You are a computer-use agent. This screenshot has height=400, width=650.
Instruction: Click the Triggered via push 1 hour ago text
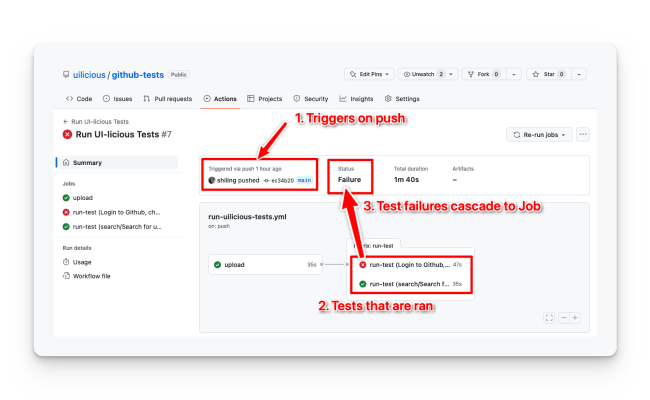point(245,169)
